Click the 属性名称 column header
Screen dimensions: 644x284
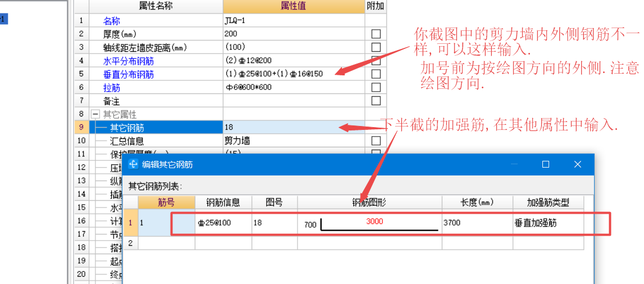[156, 6]
